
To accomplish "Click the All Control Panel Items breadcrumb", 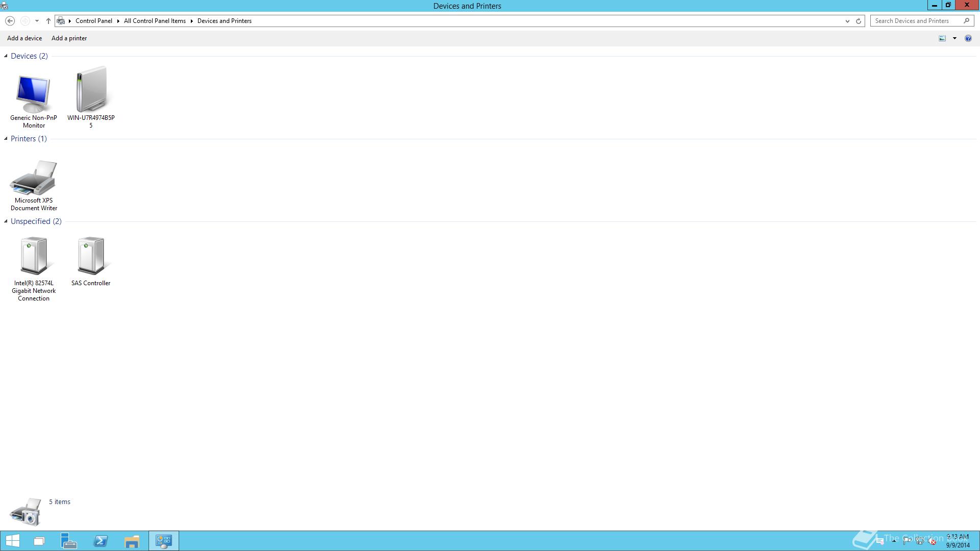I will click(155, 21).
